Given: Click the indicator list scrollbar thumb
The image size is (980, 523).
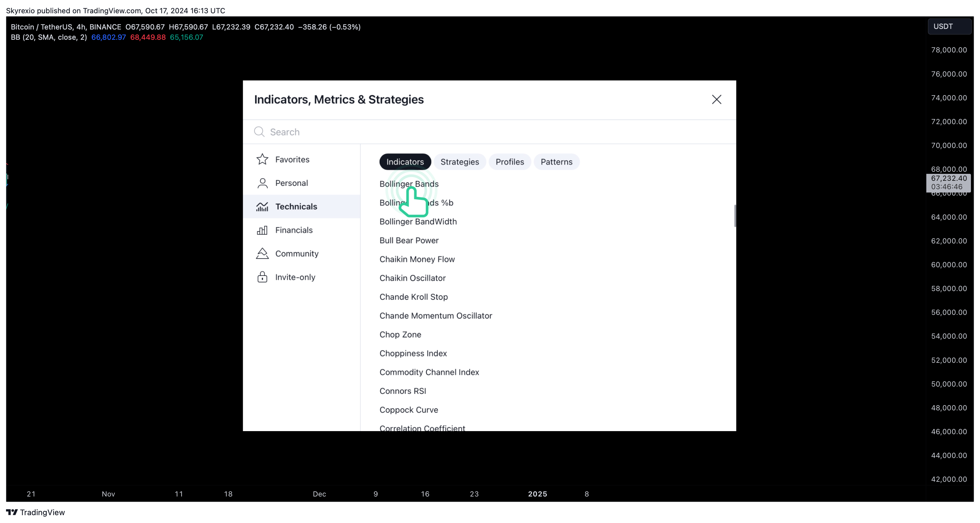Looking at the screenshot, I should click(x=735, y=215).
